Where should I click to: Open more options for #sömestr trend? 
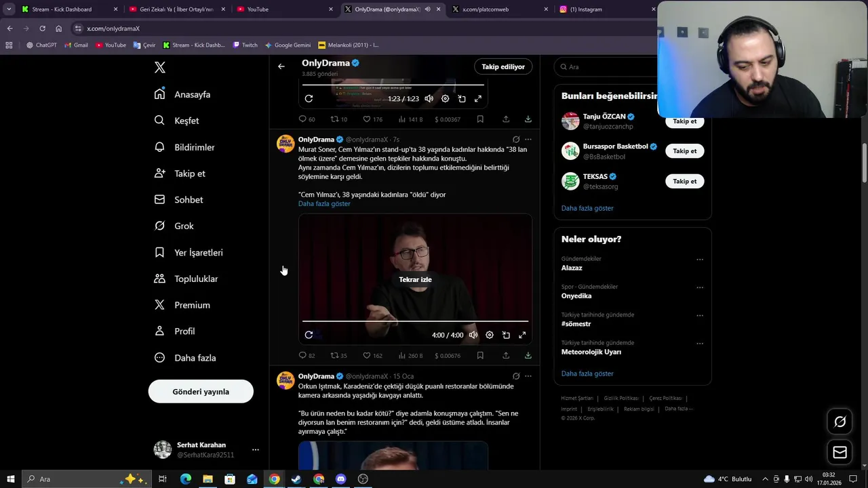pos(700,316)
